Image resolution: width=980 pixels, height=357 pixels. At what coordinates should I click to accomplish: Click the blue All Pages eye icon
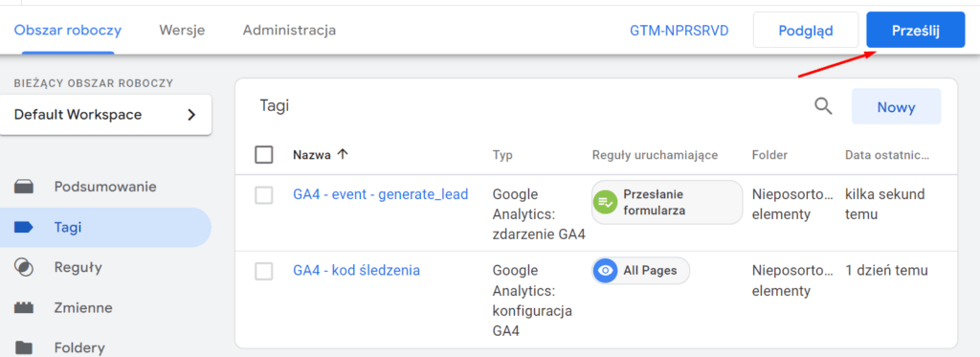[605, 271]
